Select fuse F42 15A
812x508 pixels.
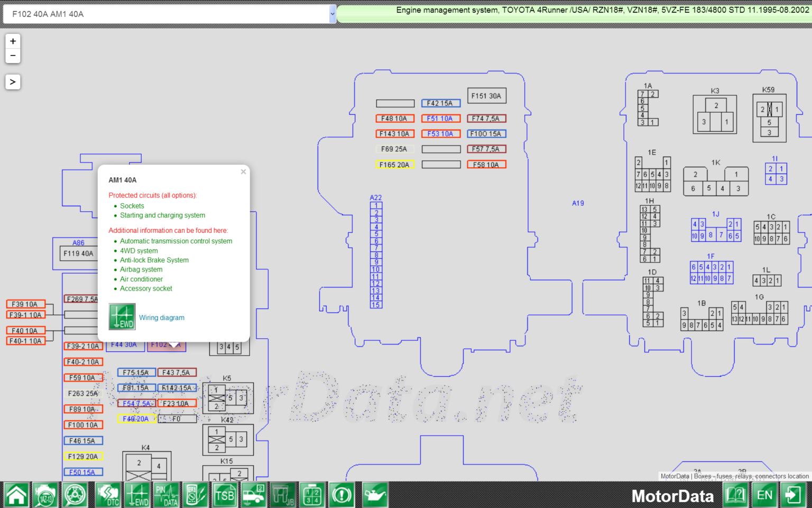tap(441, 103)
